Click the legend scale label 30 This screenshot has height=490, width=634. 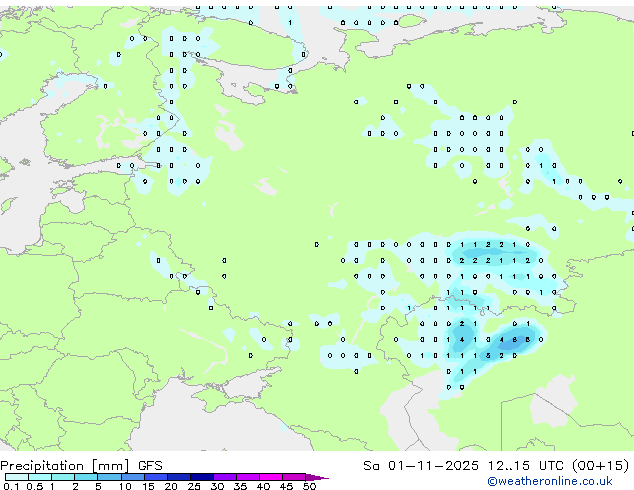[x=217, y=486]
